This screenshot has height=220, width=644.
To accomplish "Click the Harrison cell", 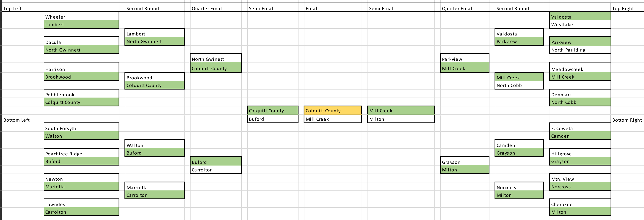I will click(81, 69).
